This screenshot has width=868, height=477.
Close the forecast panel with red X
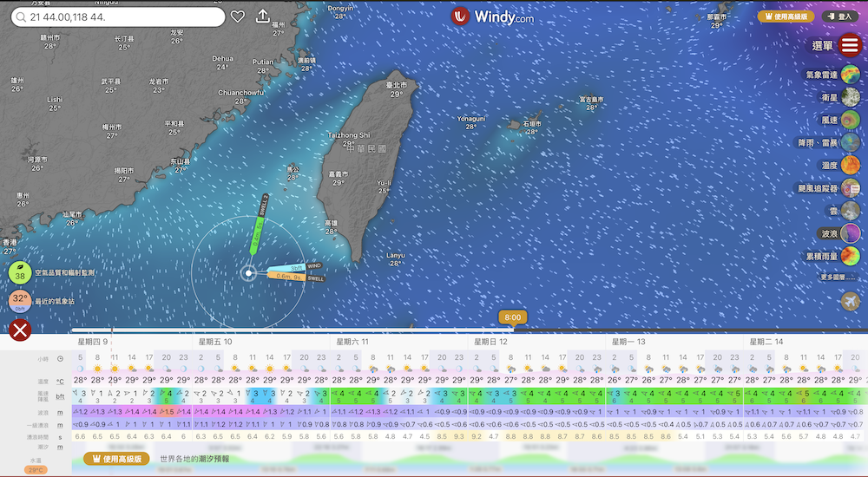[x=20, y=330]
